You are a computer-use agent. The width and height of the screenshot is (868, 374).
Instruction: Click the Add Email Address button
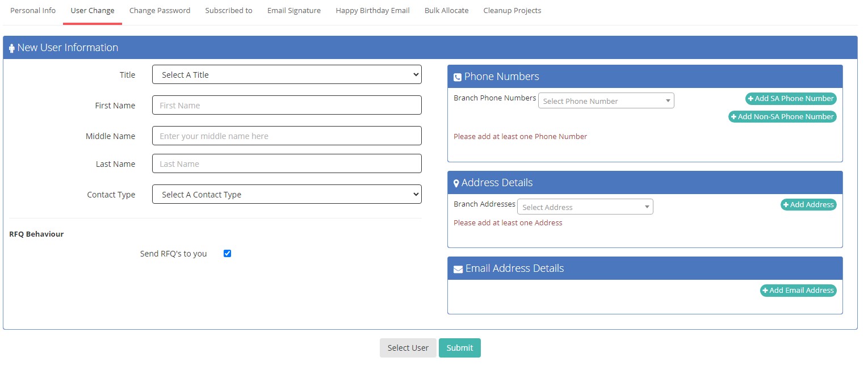point(798,291)
